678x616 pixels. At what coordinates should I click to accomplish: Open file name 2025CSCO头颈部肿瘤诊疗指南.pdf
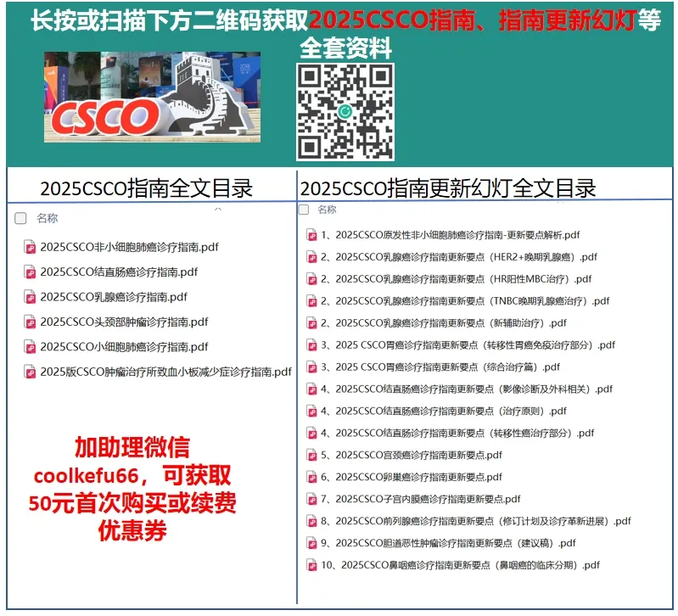click(124, 322)
